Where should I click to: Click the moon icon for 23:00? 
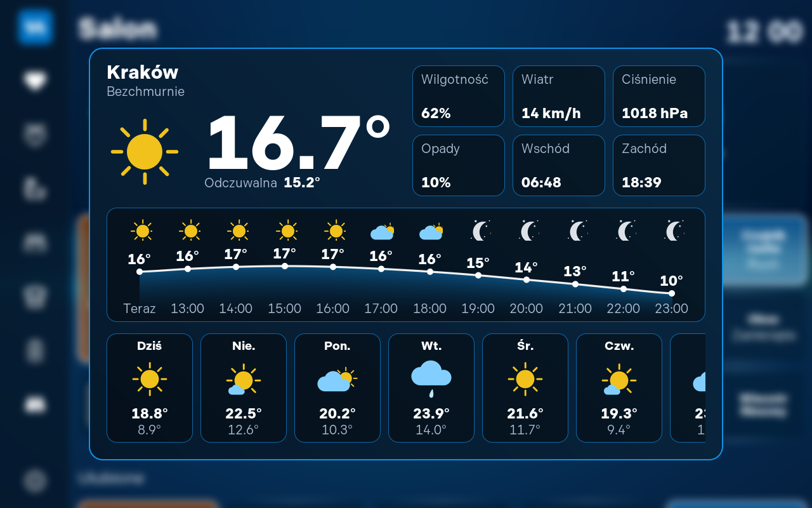coord(674,231)
